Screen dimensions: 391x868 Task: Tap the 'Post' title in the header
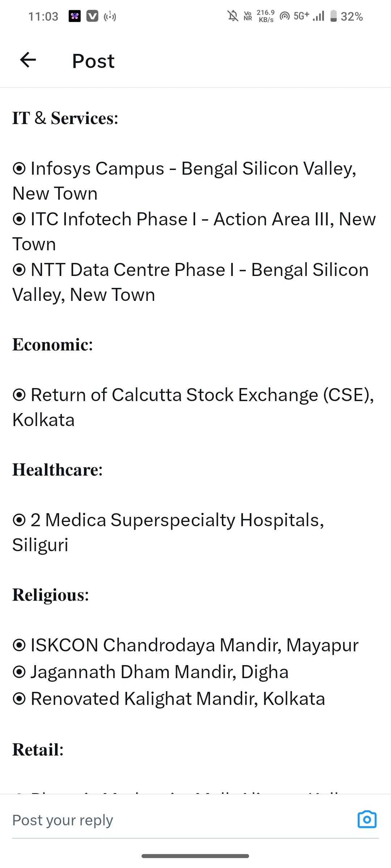[x=93, y=61]
